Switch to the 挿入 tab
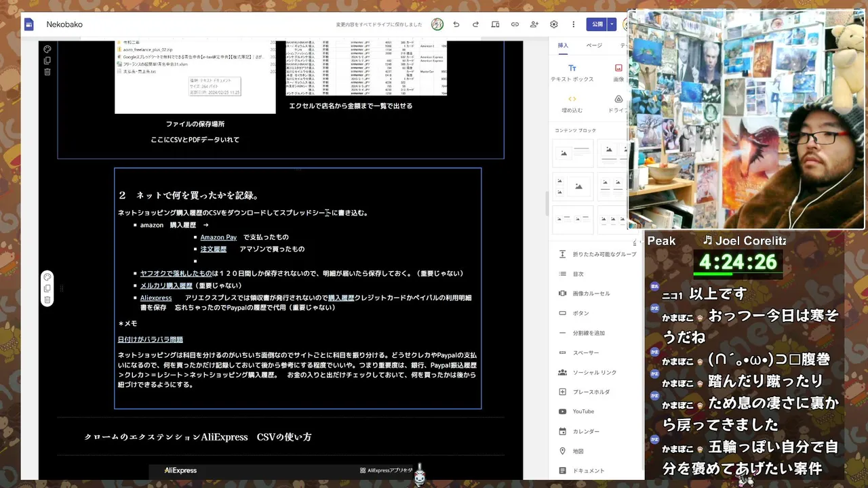This screenshot has height=488, width=868. (563, 45)
